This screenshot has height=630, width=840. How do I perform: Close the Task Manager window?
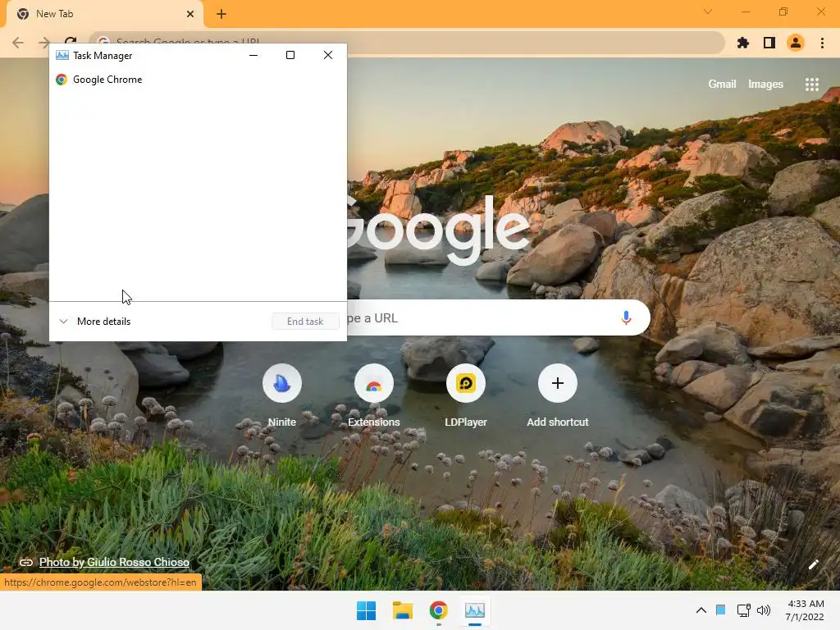point(328,55)
